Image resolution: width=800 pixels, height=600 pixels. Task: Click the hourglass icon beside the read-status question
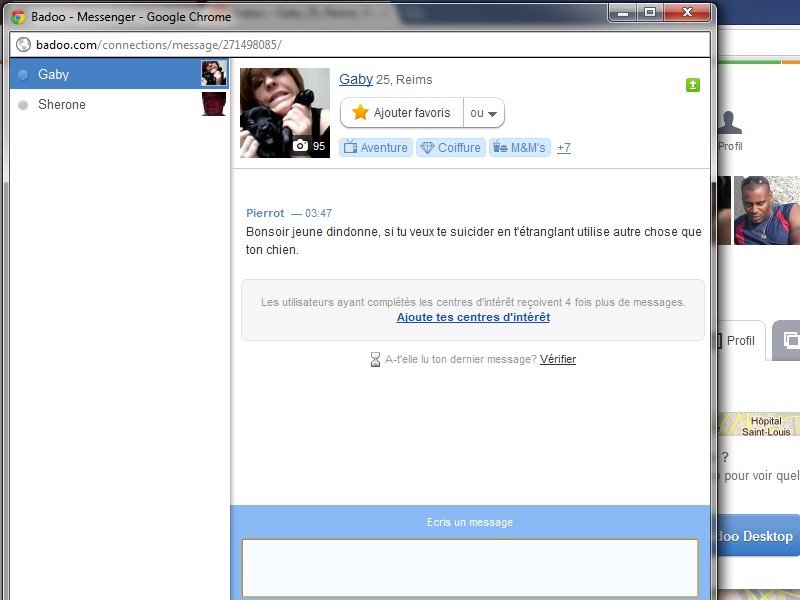pyautogui.click(x=375, y=359)
